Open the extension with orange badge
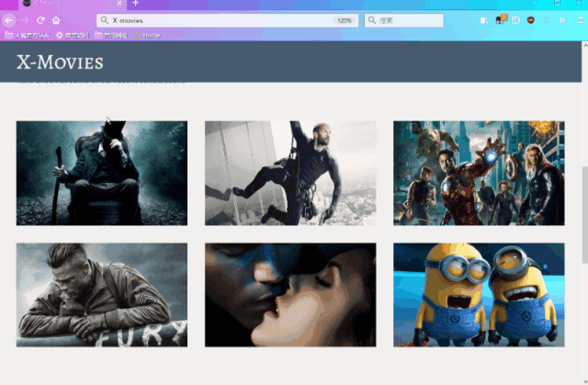This screenshot has width=588, height=385. tap(501, 19)
